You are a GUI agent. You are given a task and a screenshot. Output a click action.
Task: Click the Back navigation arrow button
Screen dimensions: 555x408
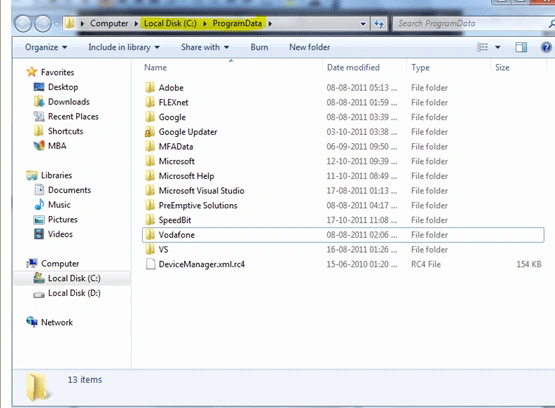(x=23, y=24)
